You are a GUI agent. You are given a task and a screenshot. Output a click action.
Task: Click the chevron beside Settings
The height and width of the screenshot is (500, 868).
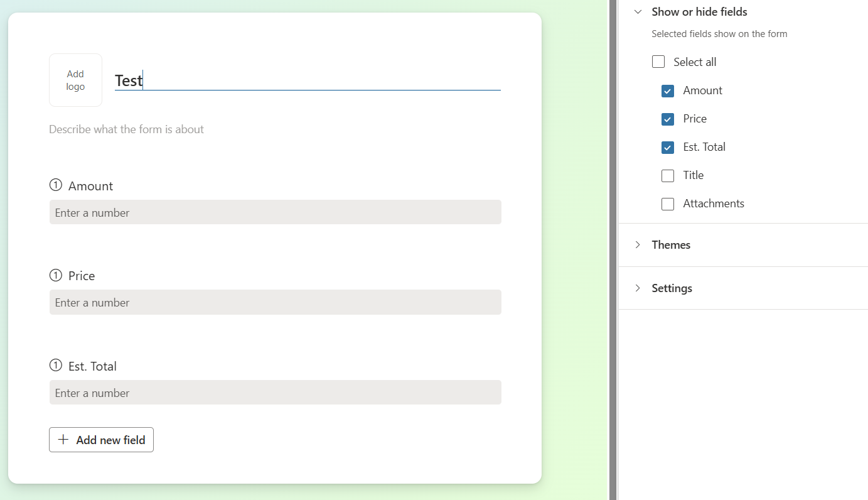point(638,288)
